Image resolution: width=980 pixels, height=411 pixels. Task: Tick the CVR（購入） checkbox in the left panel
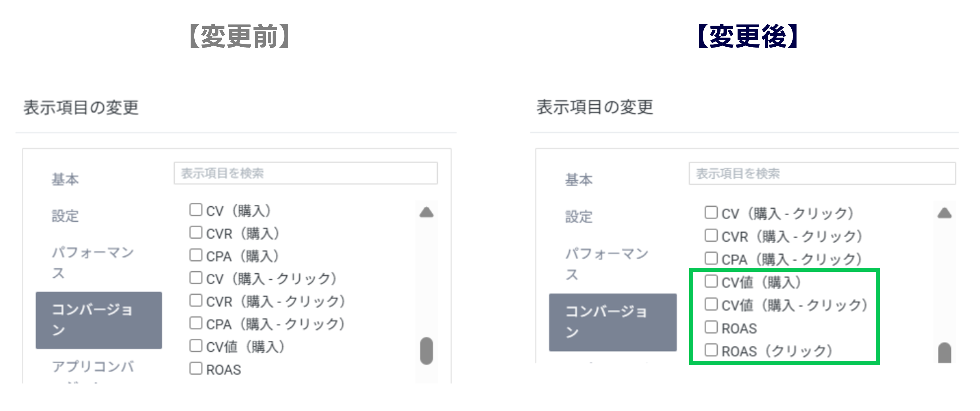point(195,232)
